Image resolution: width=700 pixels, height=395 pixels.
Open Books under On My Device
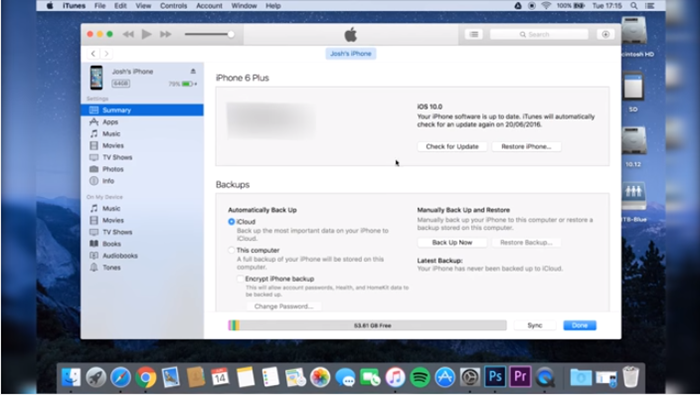tap(111, 244)
